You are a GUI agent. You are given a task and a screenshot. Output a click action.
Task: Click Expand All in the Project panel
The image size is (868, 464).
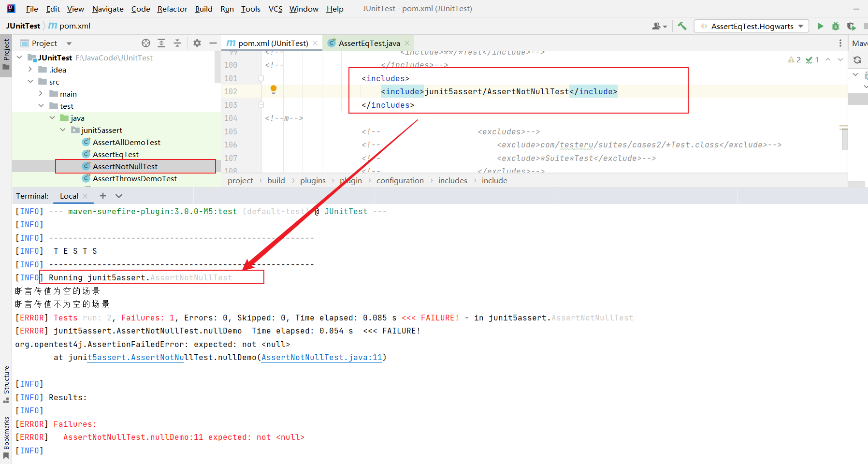click(x=161, y=43)
